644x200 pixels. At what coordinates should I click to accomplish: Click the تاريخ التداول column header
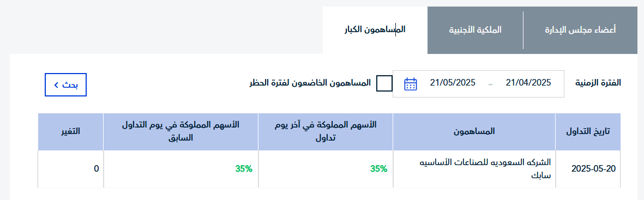(x=588, y=132)
